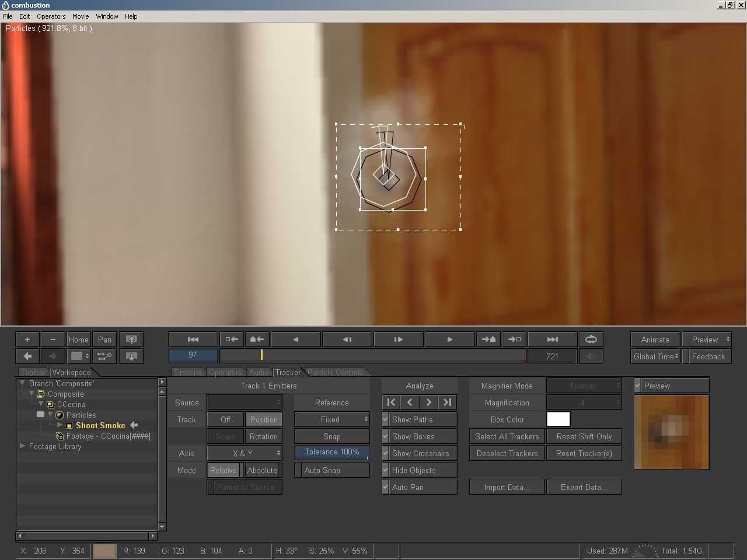Click the Snap button
Viewport: 747px width, 560px height.
click(332, 436)
